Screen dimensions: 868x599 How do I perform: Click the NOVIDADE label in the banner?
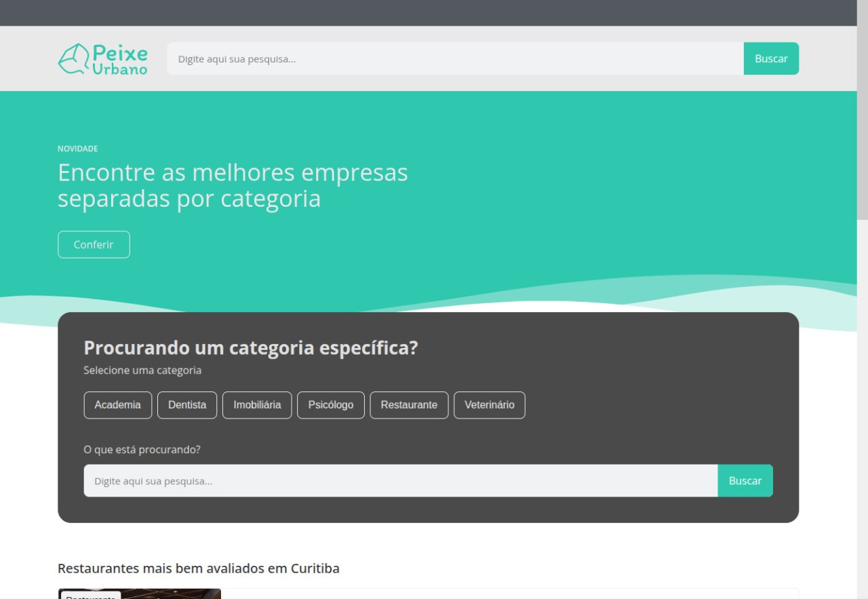click(77, 149)
